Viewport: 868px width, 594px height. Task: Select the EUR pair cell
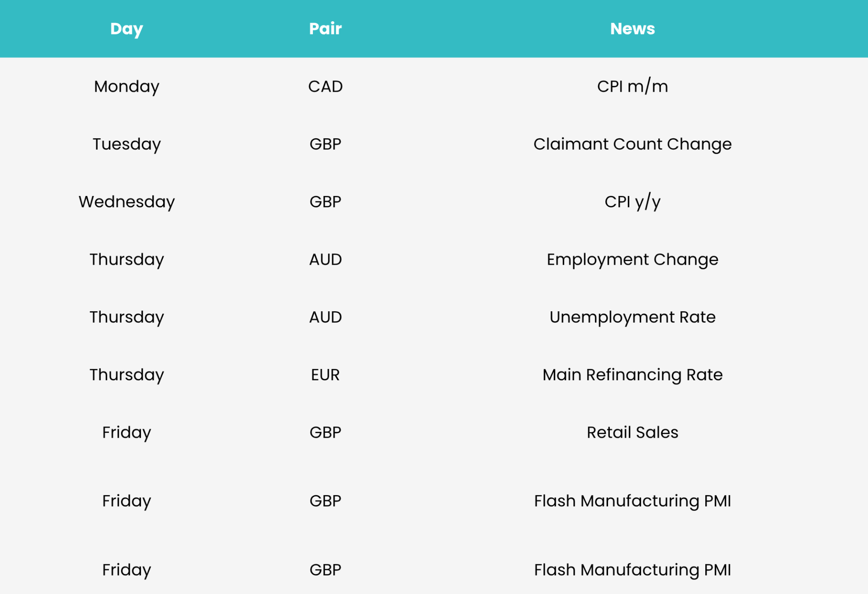pyautogui.click(x=325, y=374)
